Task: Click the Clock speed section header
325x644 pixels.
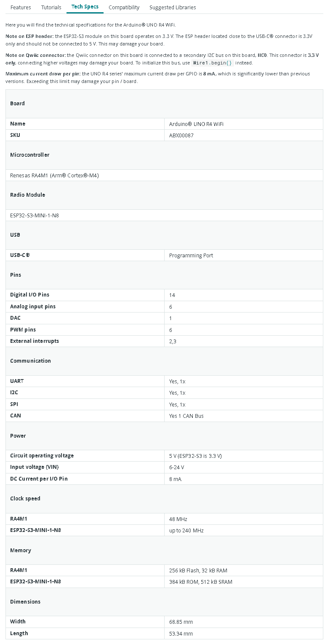Action: 25,498
